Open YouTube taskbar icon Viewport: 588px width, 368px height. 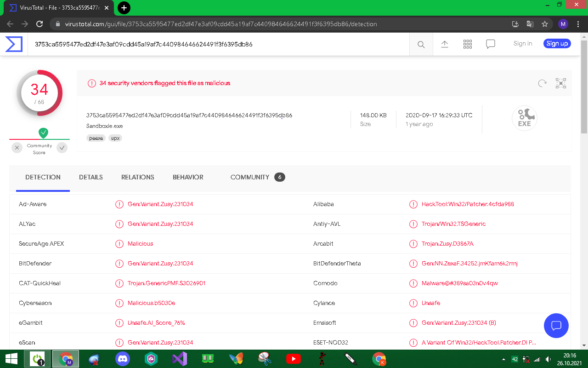[x=293, y=359]
